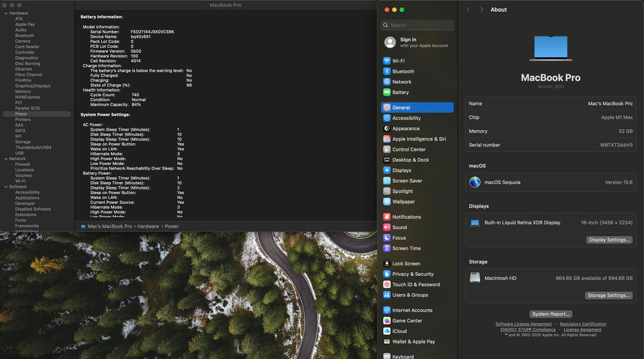
Task: Collapse the Network tree section
Action: (5, 159)
